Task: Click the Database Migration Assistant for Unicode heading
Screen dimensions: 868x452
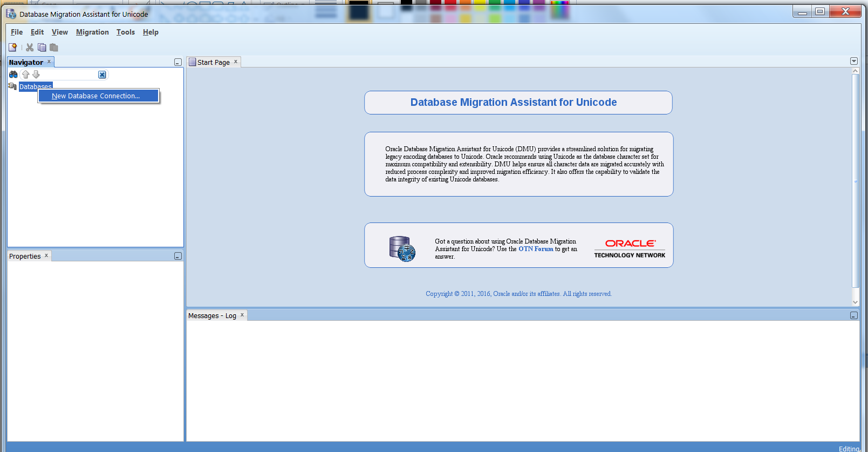Action: click(514, 102)
